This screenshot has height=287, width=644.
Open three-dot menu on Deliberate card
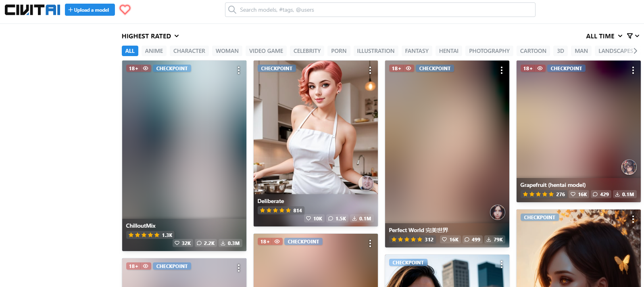pos(370,70)
